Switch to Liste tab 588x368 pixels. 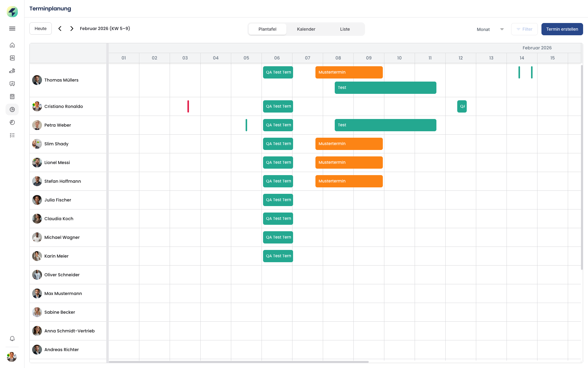click(x=345, y=29)
